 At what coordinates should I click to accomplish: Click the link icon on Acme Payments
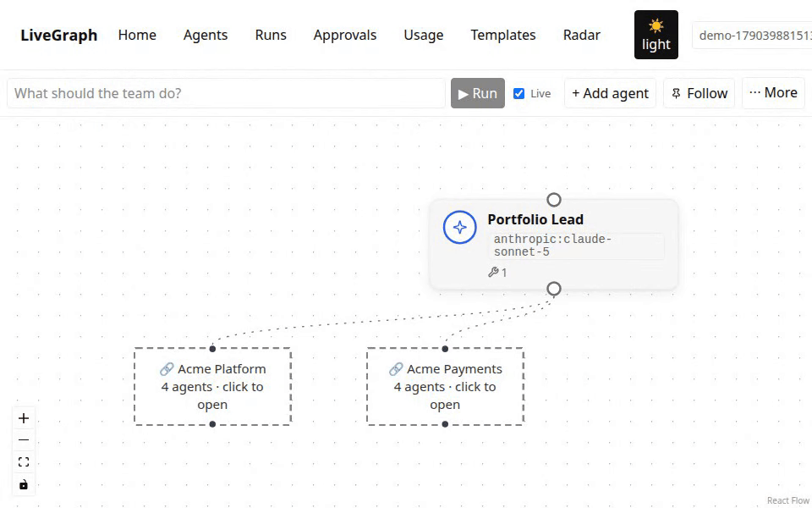coord(396,369)
